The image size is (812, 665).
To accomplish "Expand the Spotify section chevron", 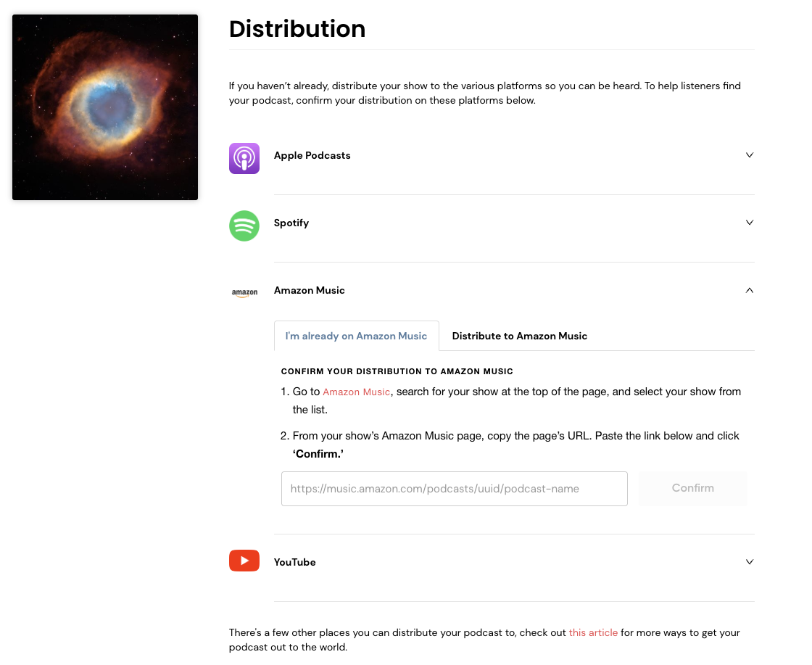I will coord(749,222).
